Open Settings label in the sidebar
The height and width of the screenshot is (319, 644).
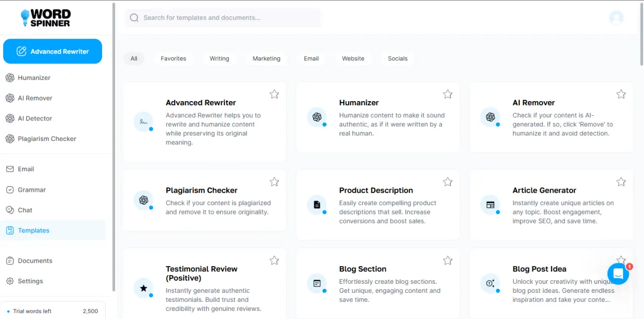[31, 281]
